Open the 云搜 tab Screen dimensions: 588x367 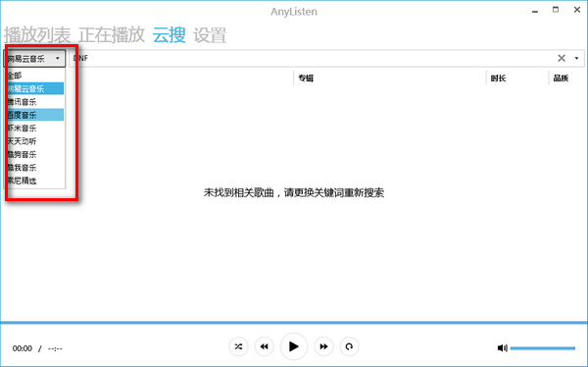[170, 35]
